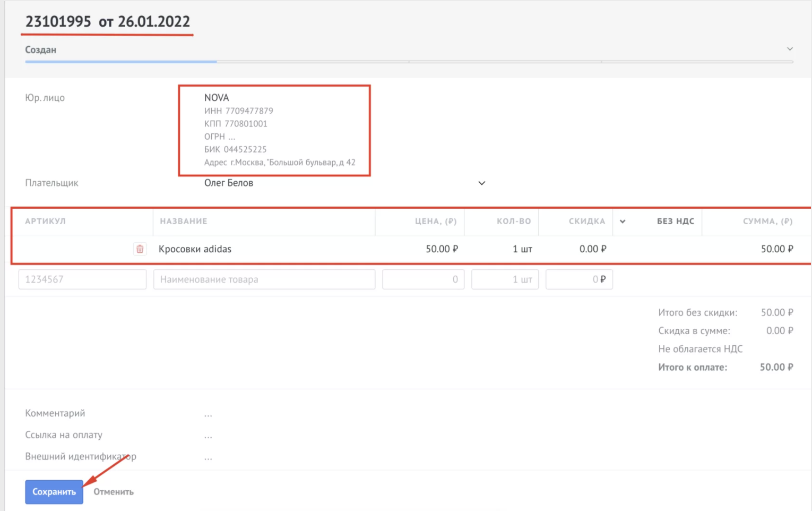
Task: Edit the Ссылка на оплату value
Action: click(208, 436)
